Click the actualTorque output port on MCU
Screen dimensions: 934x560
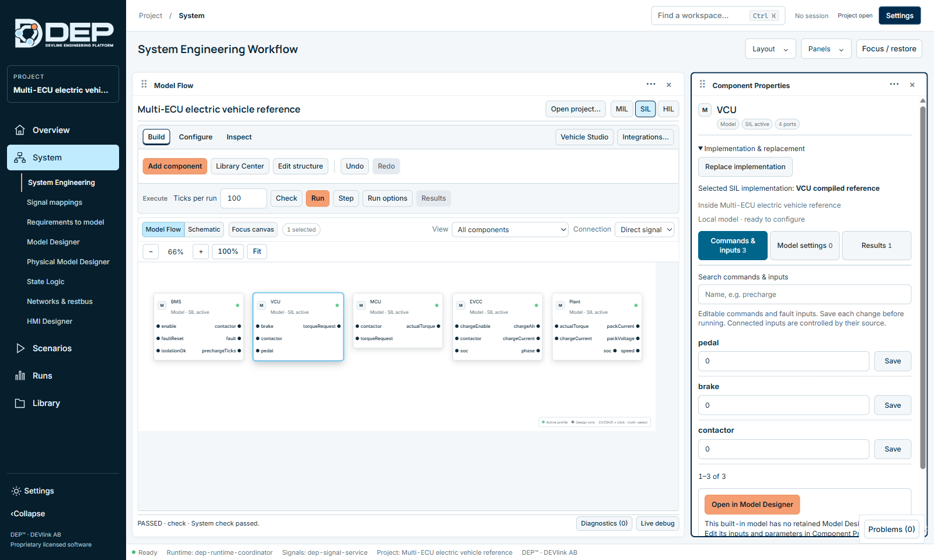tap(438, 326)
